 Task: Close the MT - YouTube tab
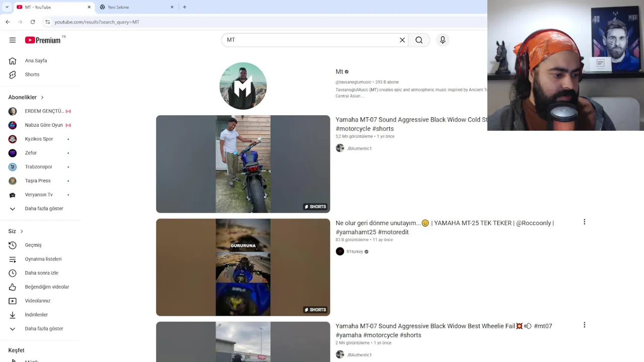(x=89, y=7)
